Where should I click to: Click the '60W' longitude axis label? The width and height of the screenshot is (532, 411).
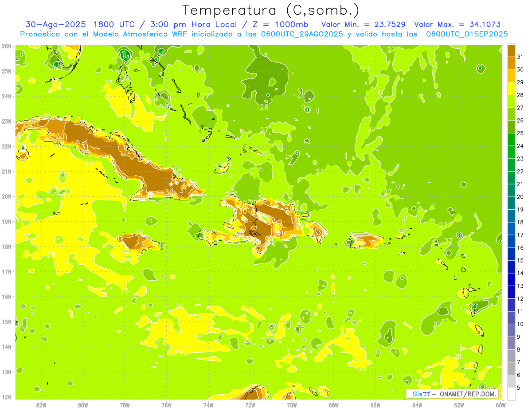(x=501, y=405)
